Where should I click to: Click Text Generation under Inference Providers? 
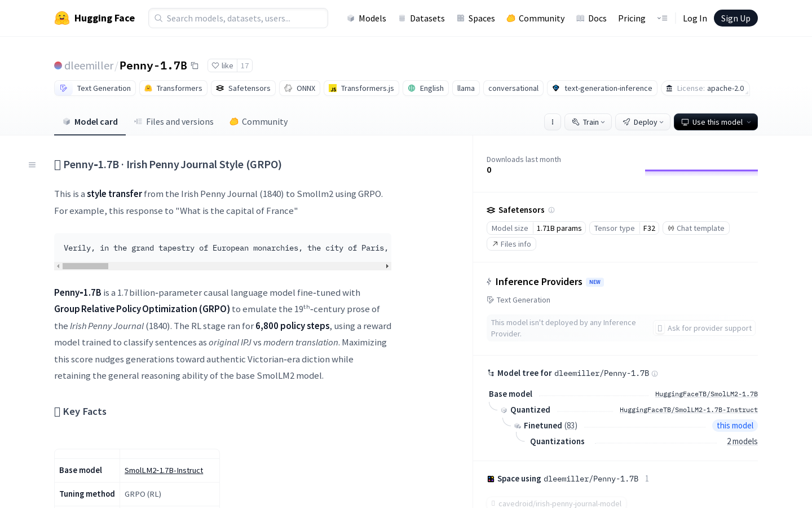pos(518,300)
